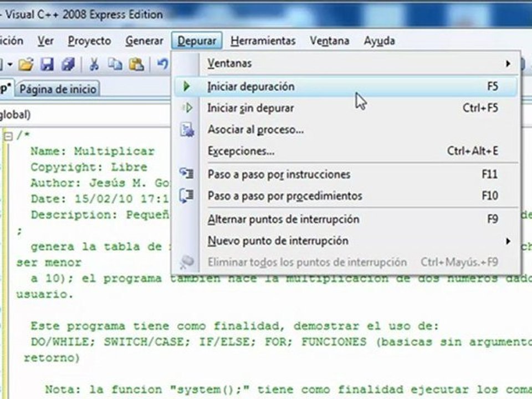
Task: Switch to Página de inicio tab
Action: [58, 89]
